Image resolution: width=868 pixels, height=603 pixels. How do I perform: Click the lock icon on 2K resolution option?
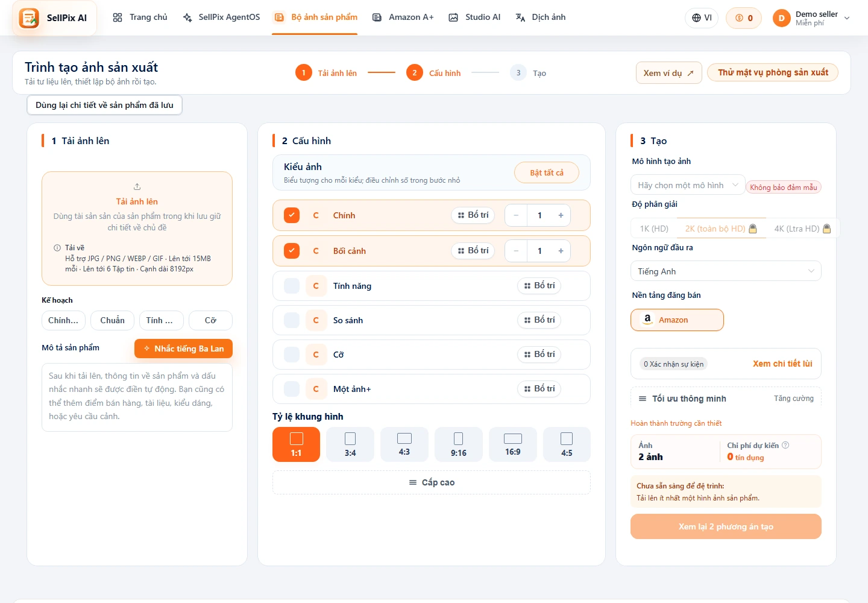click(x=753, y=229)
